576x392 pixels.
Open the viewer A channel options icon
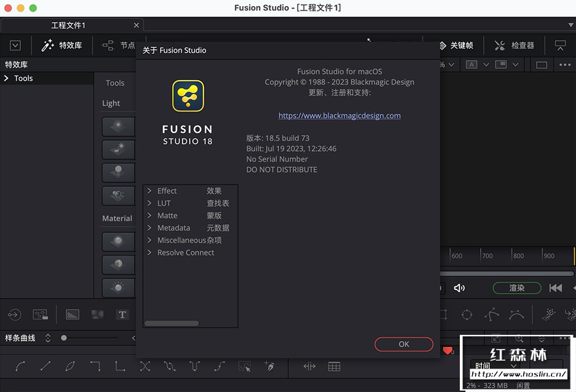(x=471, y=65)
